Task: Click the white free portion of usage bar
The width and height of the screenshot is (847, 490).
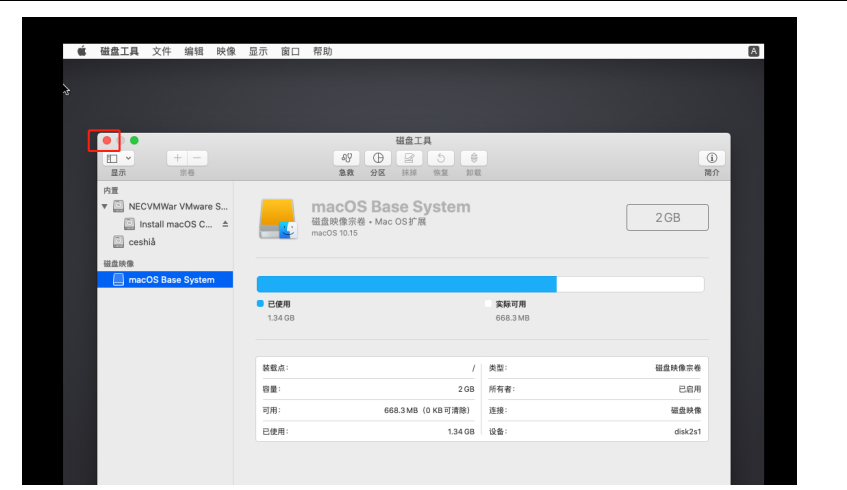Action: click(630, 284)
